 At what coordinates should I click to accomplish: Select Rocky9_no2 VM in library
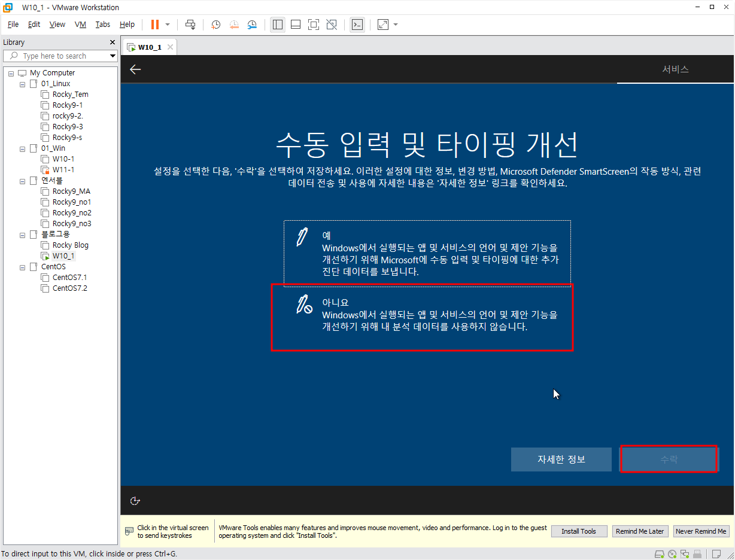tap(66, 213)
